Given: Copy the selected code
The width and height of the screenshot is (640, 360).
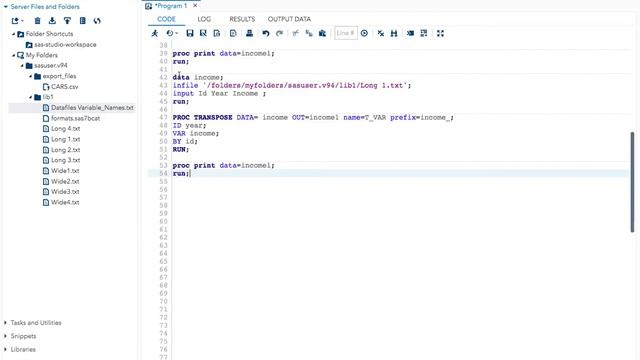Looking at the screenshot, I should (309, 33).
